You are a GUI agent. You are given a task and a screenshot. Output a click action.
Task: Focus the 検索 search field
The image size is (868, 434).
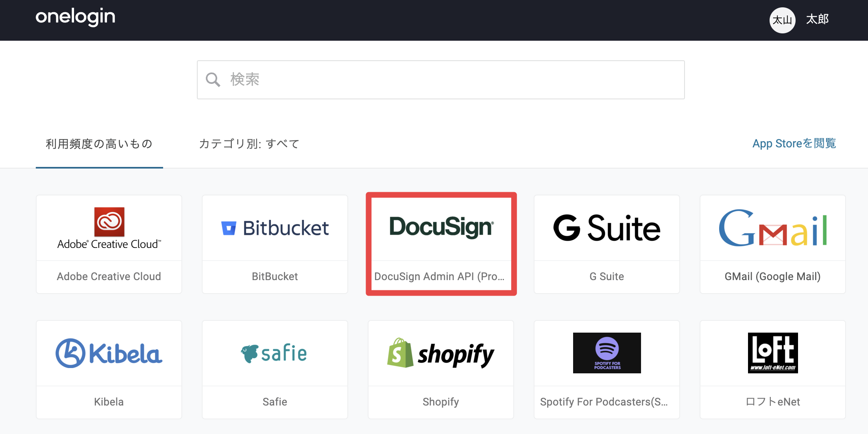pyautogui.click(x=441, y=80)
